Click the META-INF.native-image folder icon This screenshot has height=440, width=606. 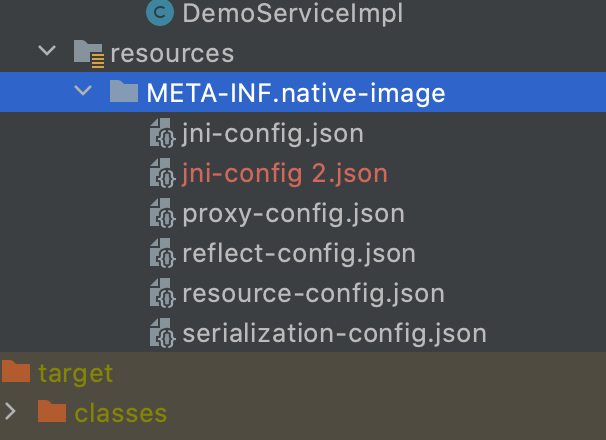click(124, 93)
